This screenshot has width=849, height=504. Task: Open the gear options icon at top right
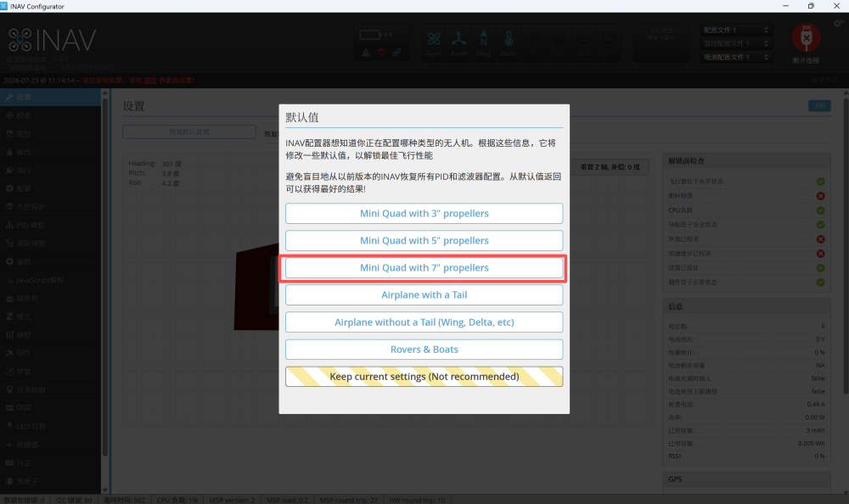coord(838,23)
